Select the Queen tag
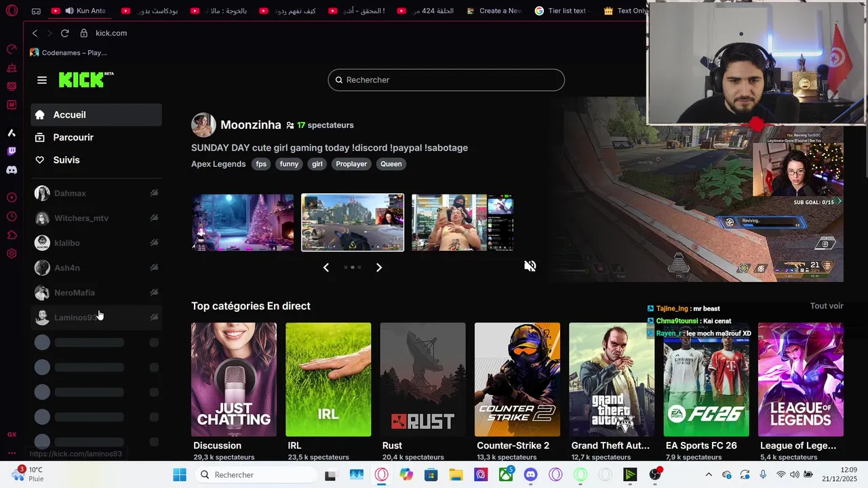This screenshot has height=488, width=868. tap(391, 164)
